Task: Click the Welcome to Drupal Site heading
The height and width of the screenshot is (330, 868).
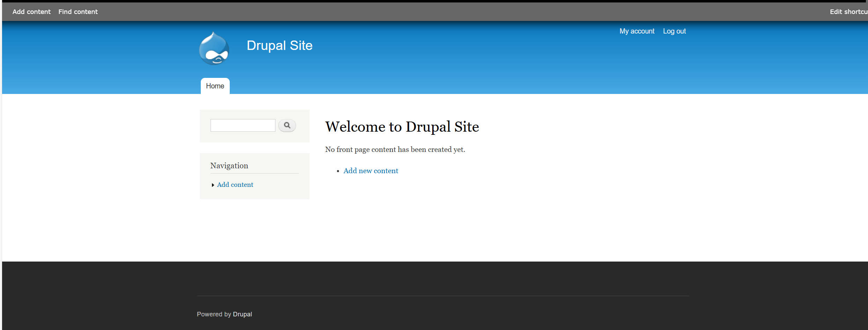Action: pyautogui.click(x=402, y=127)
